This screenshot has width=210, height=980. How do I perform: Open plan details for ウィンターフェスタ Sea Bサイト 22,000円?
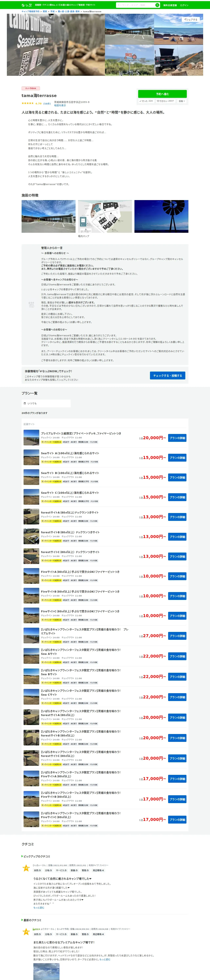(x=177, y=677)
